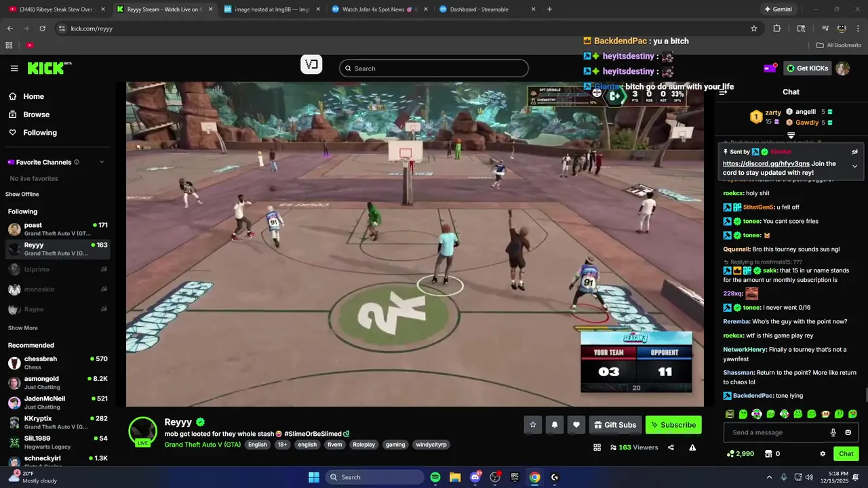Open KKryptix recommended channel

[57, 422]
